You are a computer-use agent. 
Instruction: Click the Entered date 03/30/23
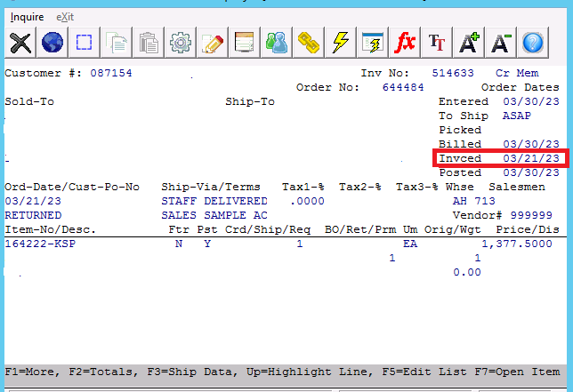click(531, 101)
